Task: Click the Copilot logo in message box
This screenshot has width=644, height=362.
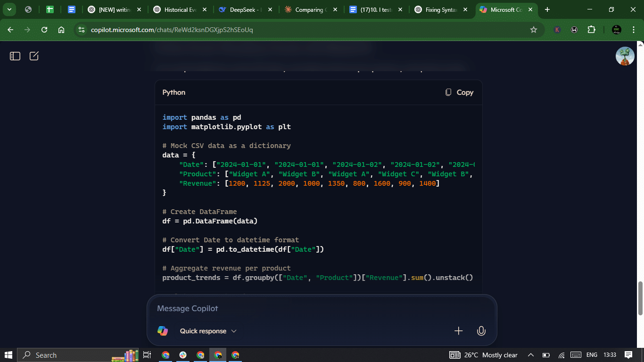Action: (x=163, y=331)
